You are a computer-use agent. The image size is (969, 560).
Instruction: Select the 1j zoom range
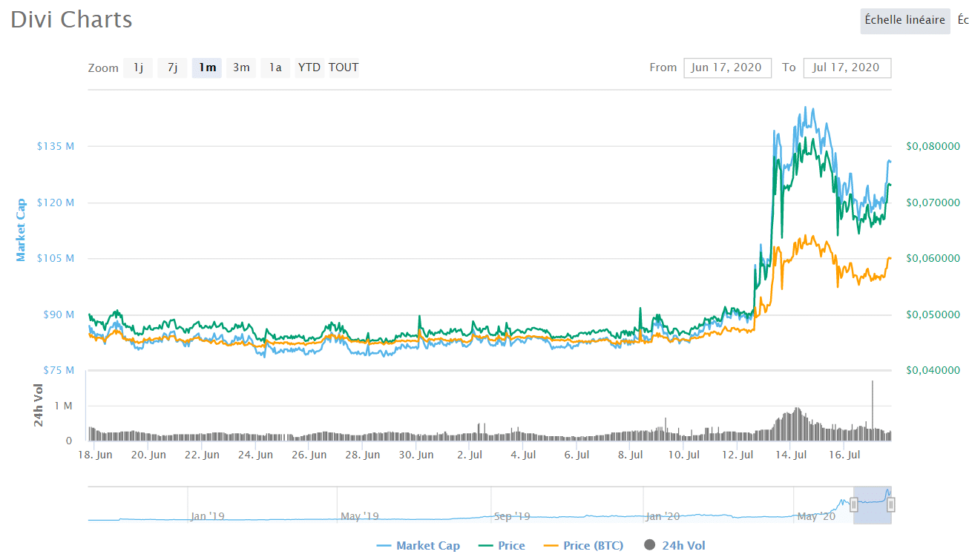coord(138,67)
